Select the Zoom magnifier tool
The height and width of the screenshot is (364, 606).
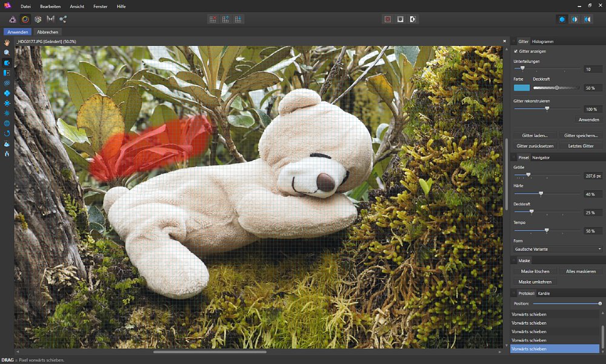point(7,53)
